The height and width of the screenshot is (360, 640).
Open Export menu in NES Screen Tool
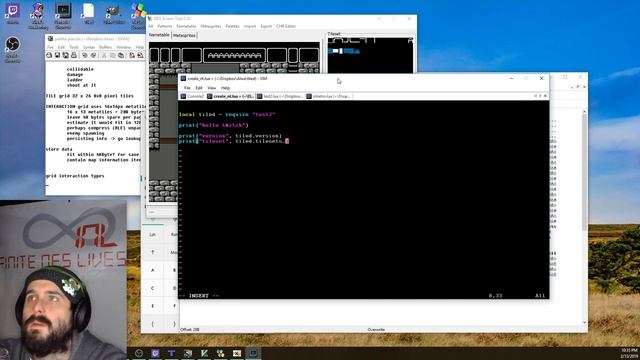pyautogui.click(x=266, y=26)
